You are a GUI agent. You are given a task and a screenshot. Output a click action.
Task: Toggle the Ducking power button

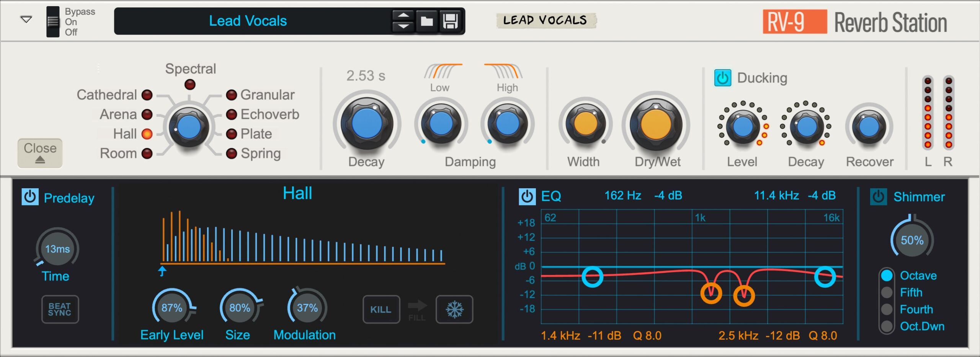722,78
